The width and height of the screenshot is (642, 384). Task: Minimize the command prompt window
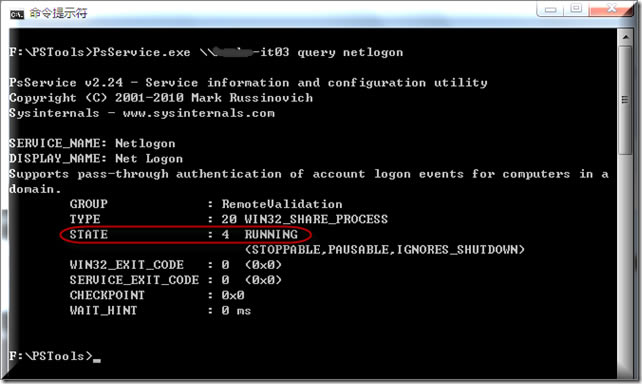(550, 9)
